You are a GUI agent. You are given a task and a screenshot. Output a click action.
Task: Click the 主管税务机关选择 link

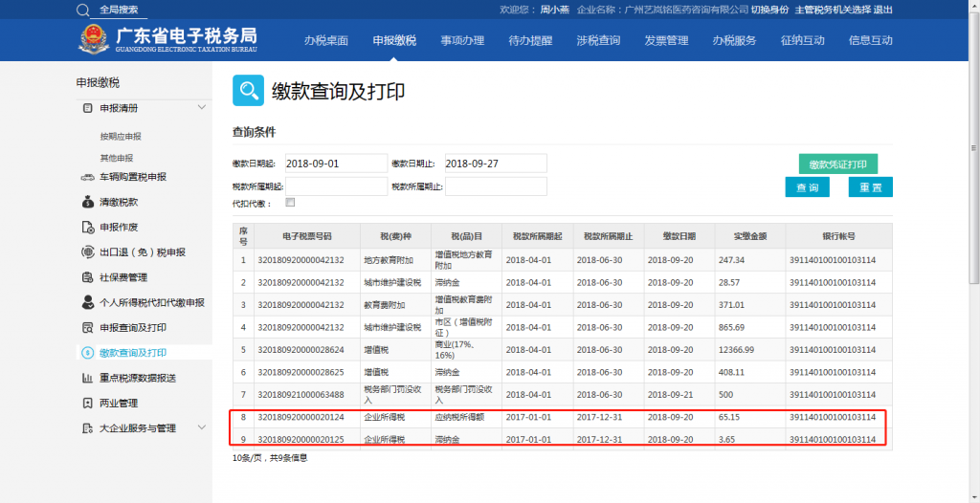pos(833,10)
